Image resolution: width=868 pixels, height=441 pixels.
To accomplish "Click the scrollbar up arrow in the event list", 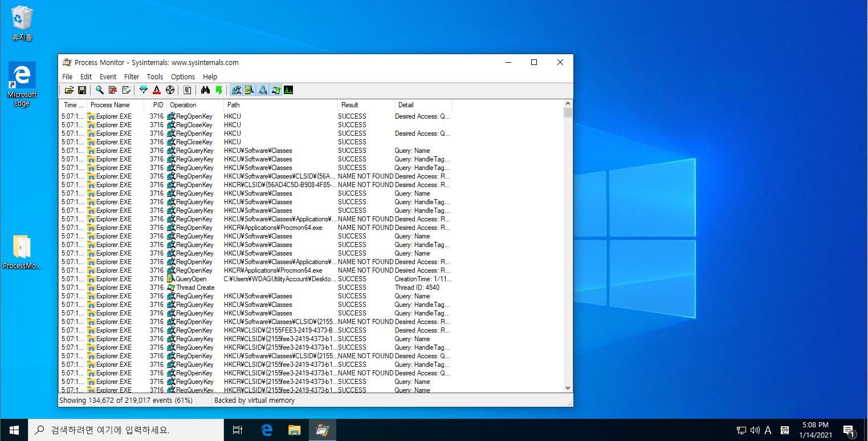I will click(568, 104).
